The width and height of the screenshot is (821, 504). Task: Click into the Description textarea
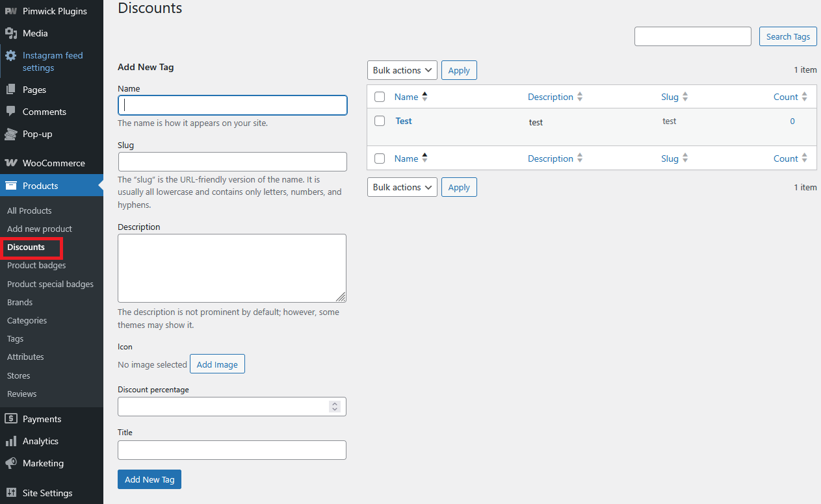tap(232, 268)
